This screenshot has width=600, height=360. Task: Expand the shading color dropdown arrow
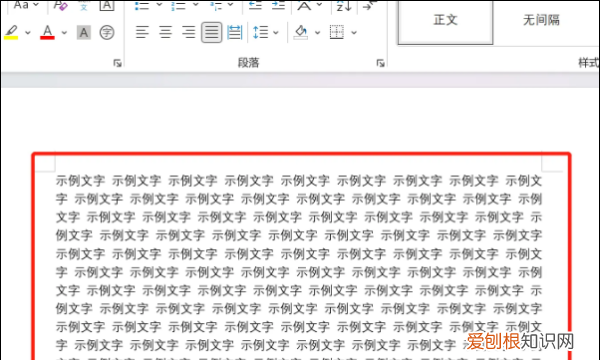(318, 33)
